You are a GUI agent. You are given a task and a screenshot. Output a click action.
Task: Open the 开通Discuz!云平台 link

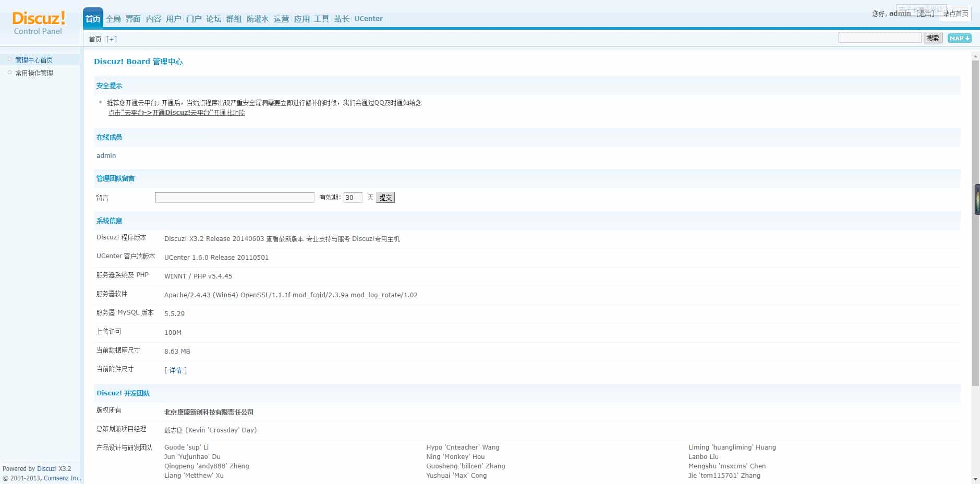pos(176,113)
